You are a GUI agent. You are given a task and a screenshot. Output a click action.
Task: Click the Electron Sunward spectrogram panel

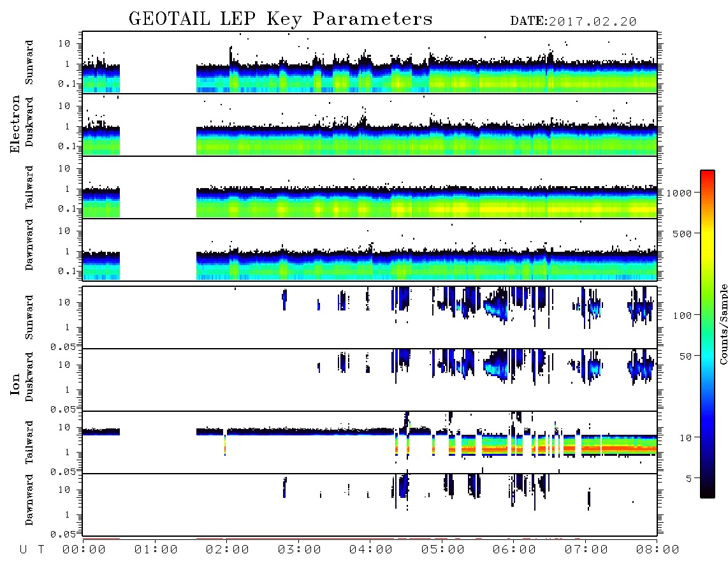(x=370, y=62)
